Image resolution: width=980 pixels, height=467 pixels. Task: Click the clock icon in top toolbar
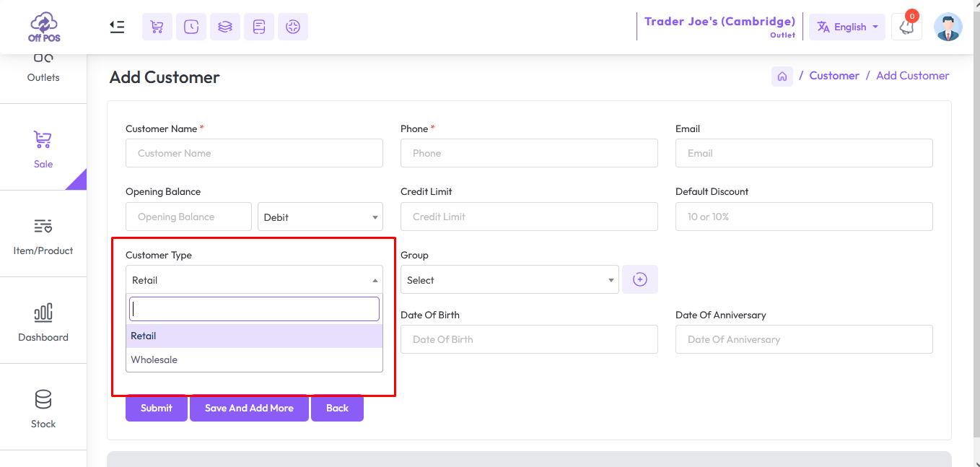(x=191, y=27)
